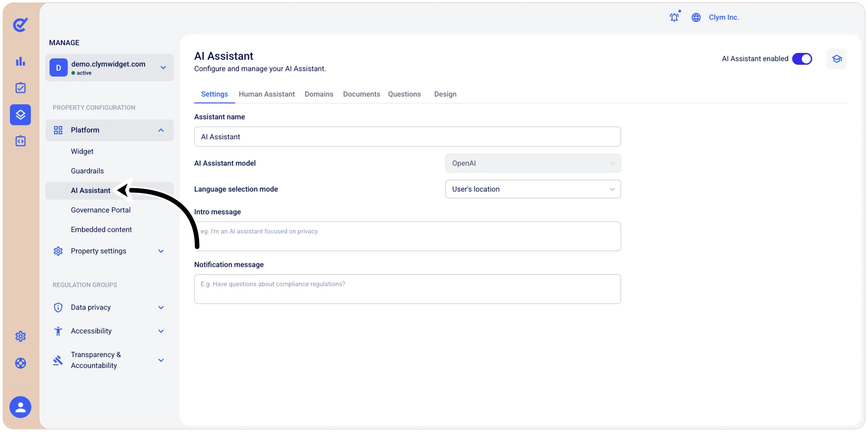Open the demo.clymwidget.com property dropdown
This screenshot has width=868, height=432.
tap(110, 67)
